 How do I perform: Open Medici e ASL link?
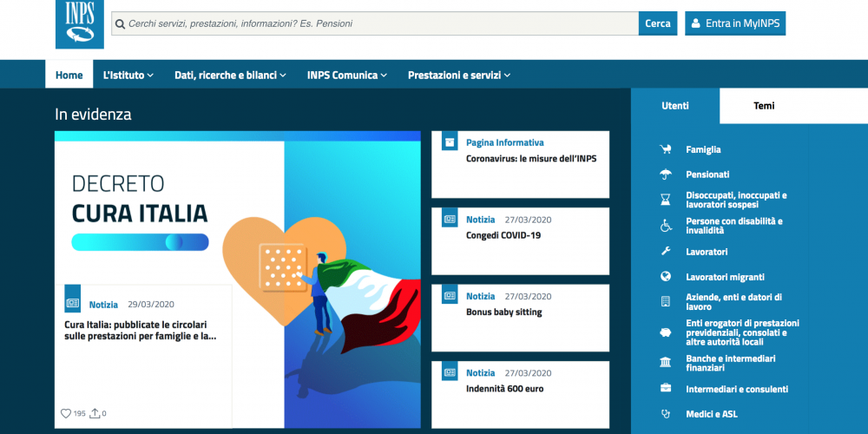click(x=712, y=414)
